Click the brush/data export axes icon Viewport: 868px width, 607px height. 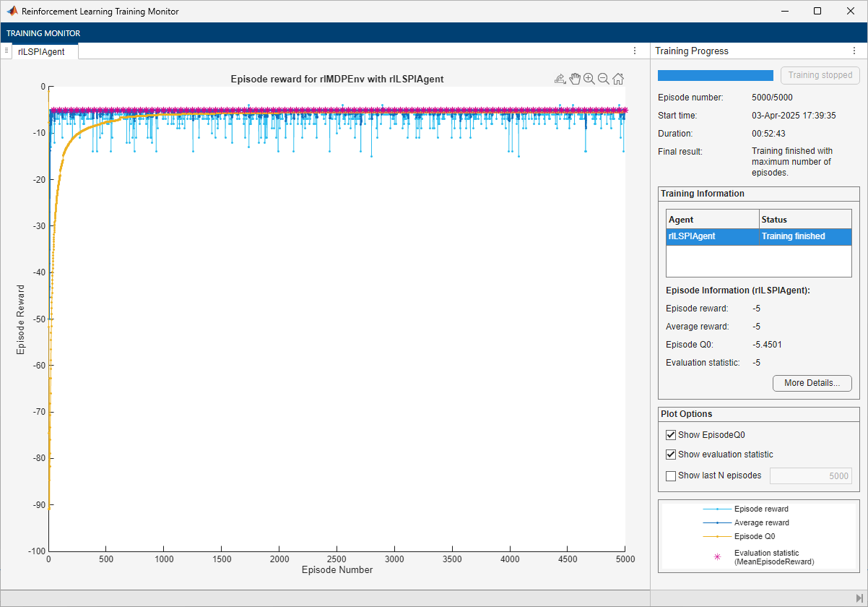point(560,79)
